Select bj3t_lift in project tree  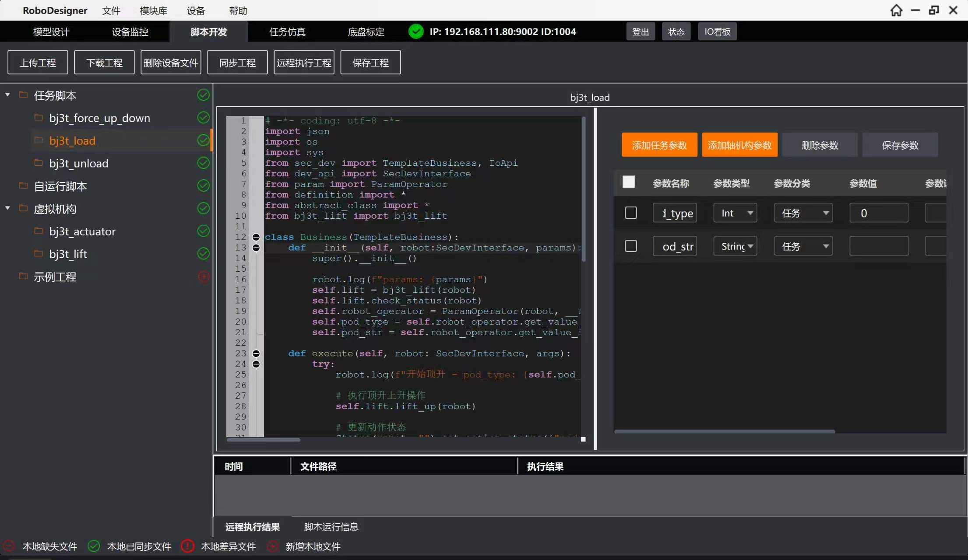[68, 254]
